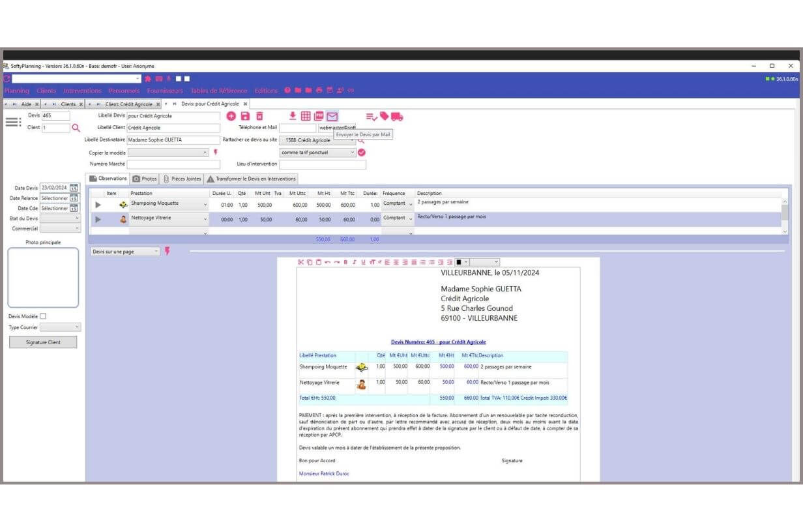Open the Tables de Référence menu
This screenshot has width=803, height=532.
pos(219,91)
